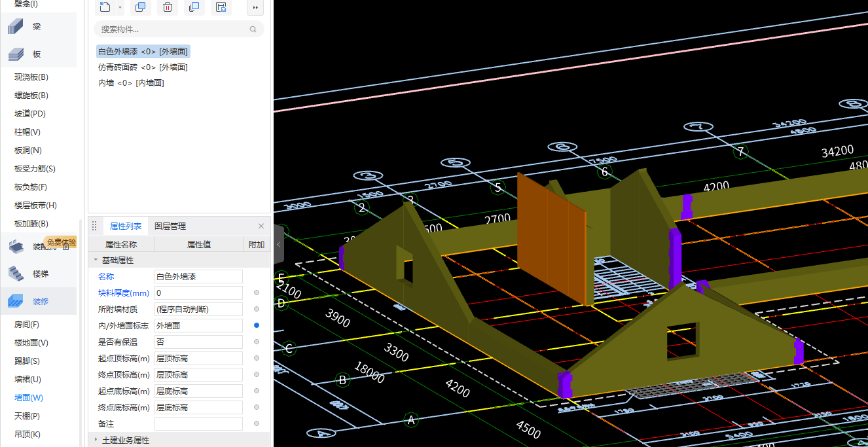
Task: Expand more toolbar options double-arrow
Action: tap(255, 8)
